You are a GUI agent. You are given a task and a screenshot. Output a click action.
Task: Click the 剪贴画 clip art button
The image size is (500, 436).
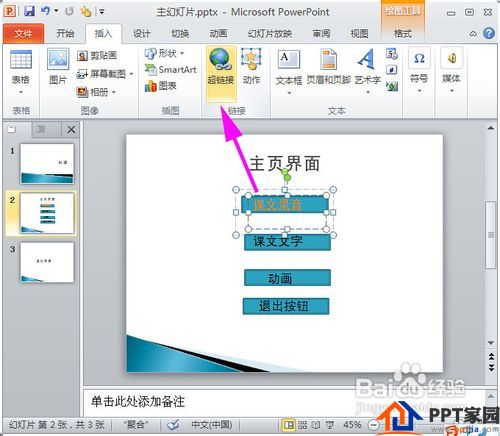[x=97, y=55]
